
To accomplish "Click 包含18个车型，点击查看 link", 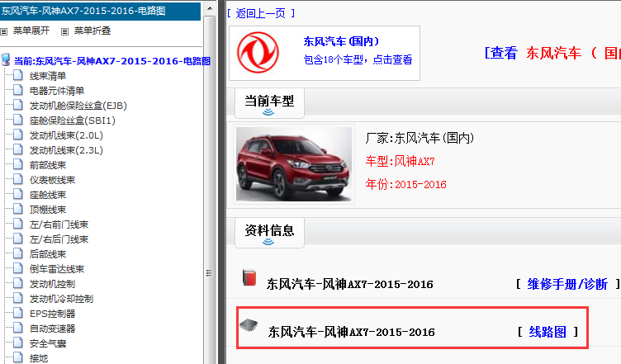I will pyautogui.click(x=358, y=59).
